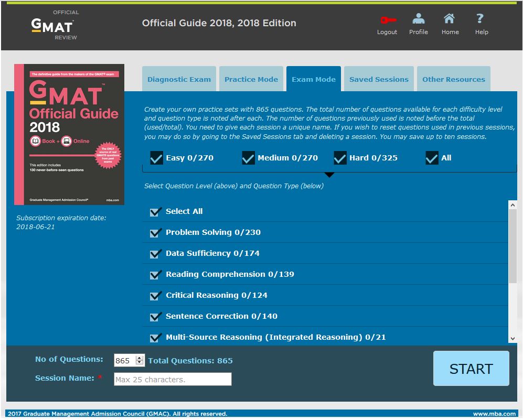Toggle the Easy difficulty checkbox
The width and height of the screenshot is (523, 420).
coord(156,158)
